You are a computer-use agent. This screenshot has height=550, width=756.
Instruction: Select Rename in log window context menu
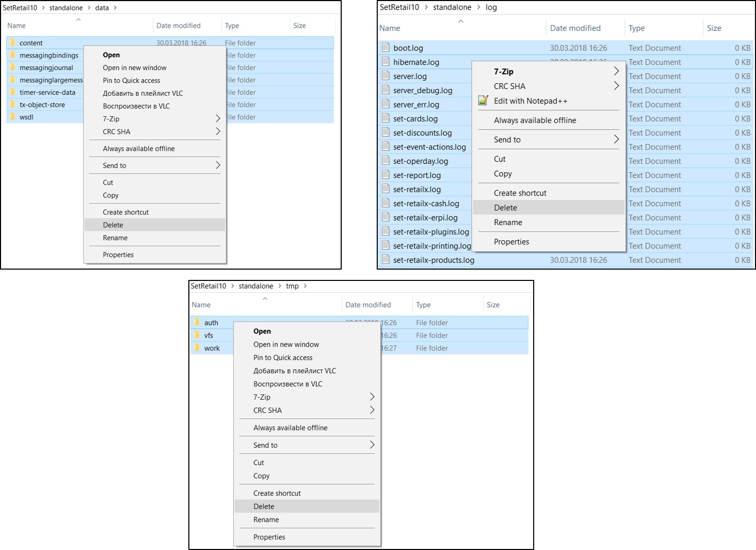click(549, 222)
